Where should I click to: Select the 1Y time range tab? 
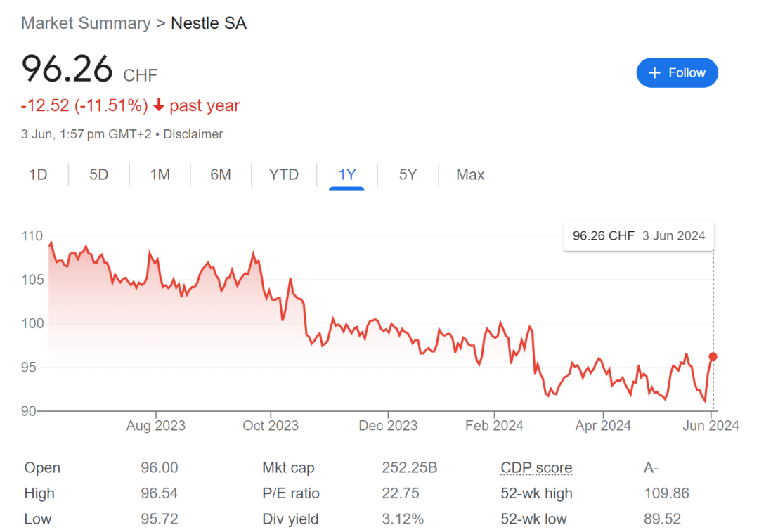pyautogui.click(x=347, y=175)
